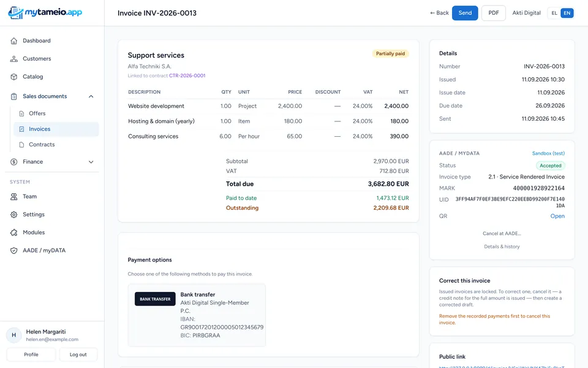The width and height of the screenshot is (588, 368).
Task: Open Dashboard menu item
Action: 52,40
